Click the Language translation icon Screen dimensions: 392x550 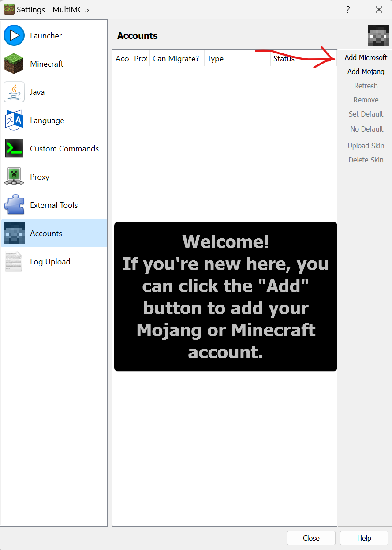[14, 121]
